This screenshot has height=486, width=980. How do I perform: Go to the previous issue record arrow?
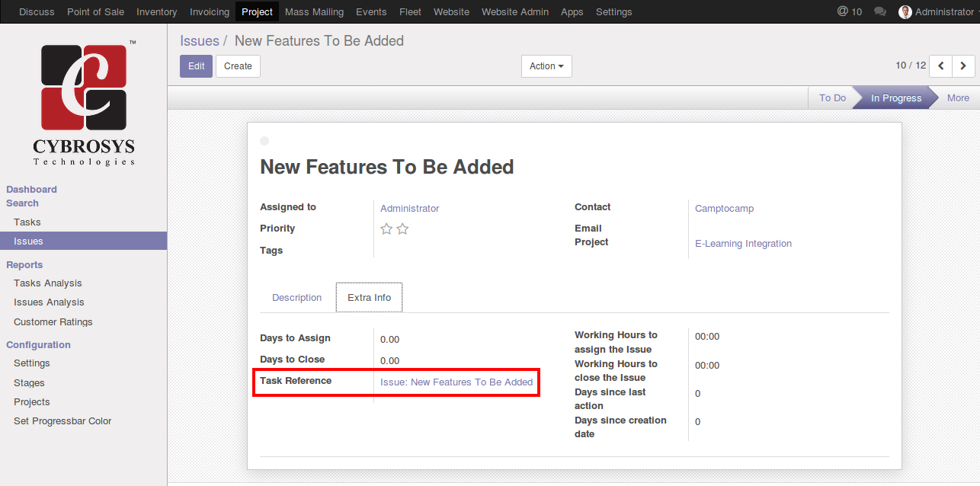pyautogui.click(x=941, y=66)
